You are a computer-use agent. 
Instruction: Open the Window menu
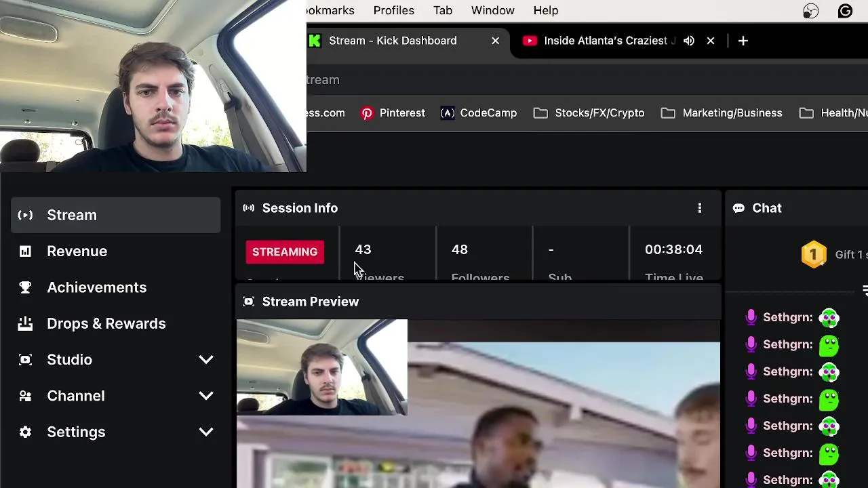[493, 10]
